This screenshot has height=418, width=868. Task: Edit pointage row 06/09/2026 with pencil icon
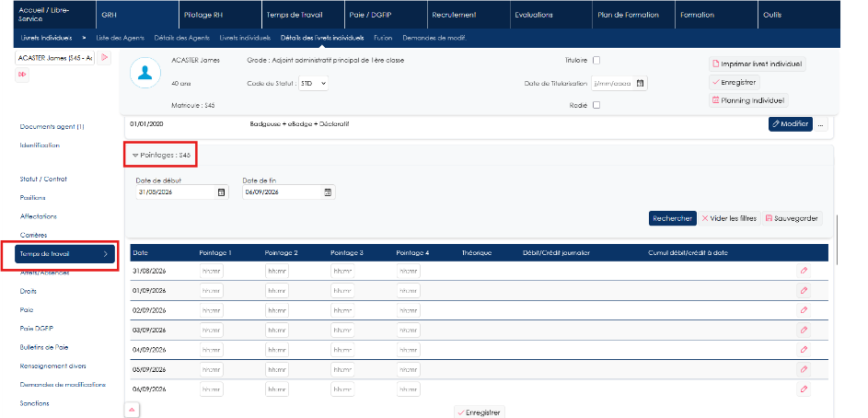point(804,389)
